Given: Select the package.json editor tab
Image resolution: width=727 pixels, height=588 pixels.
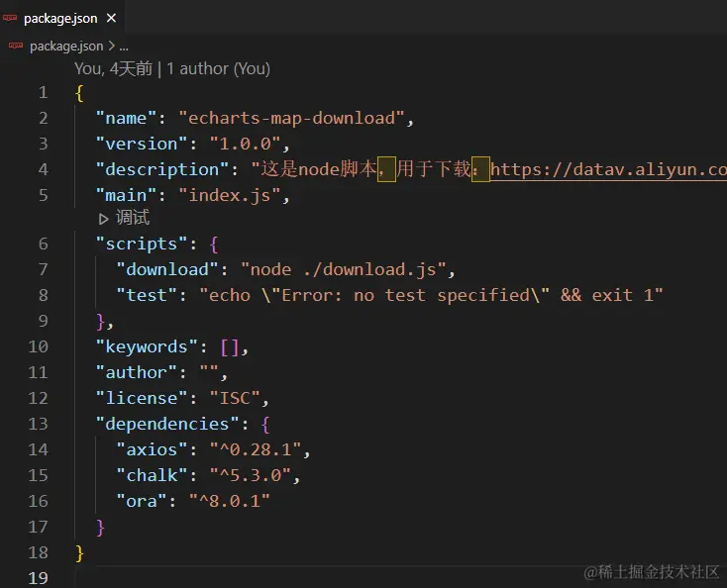Looking at the screenshot, I should (62, 19).
